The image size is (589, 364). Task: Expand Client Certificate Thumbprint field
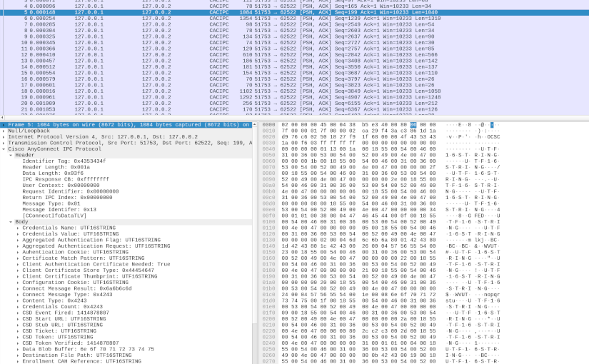18,276
